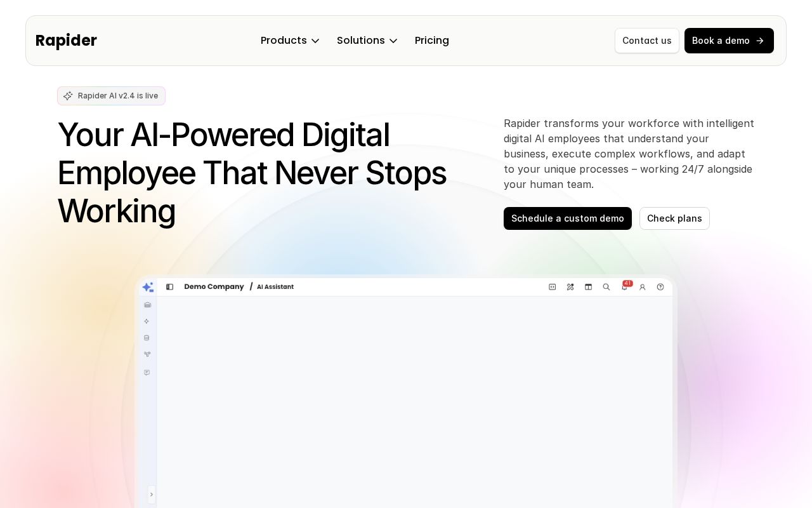Image resolution: width=812 pixels, height=508 pixels.
Task: Click the Rapider AI v2.4 is live badge
Action: click(111, 96)
